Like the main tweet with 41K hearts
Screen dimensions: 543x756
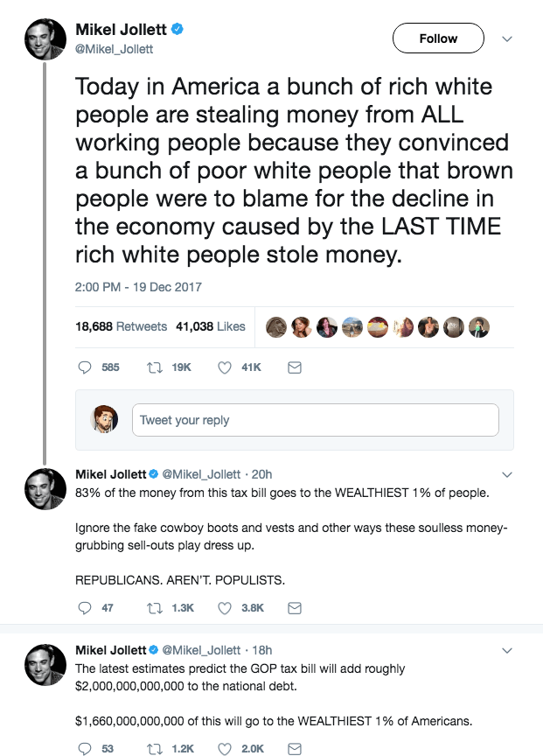pos(225,367)
